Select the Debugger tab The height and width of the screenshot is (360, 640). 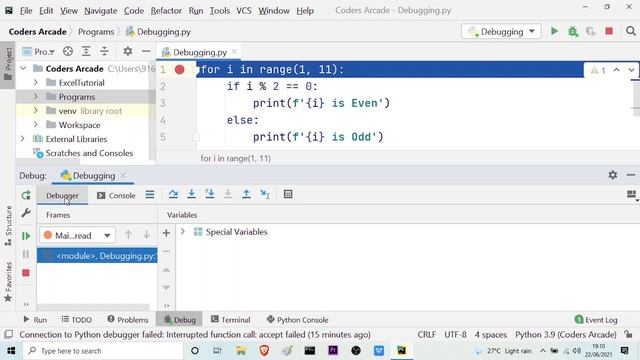tap(62, 196)
